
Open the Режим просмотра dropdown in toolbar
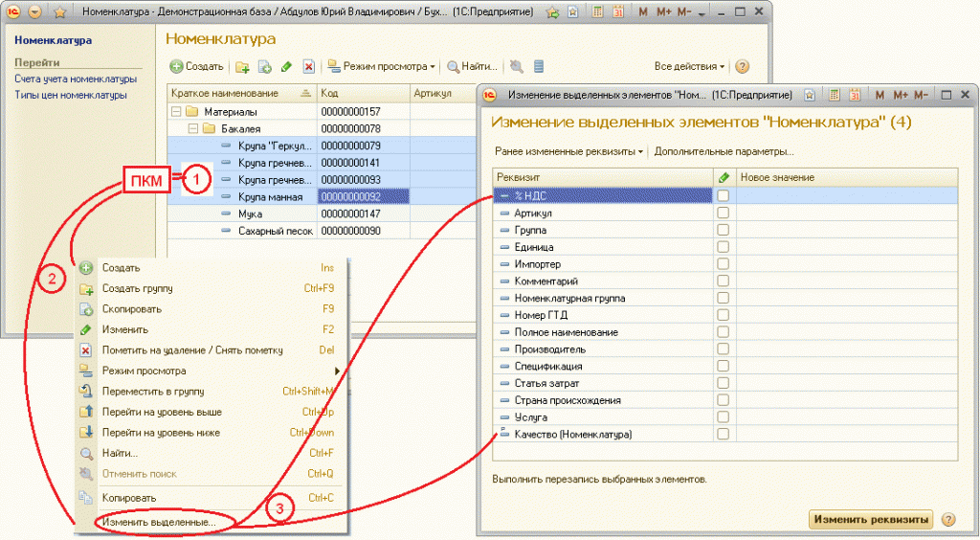(x=381, y=67)
